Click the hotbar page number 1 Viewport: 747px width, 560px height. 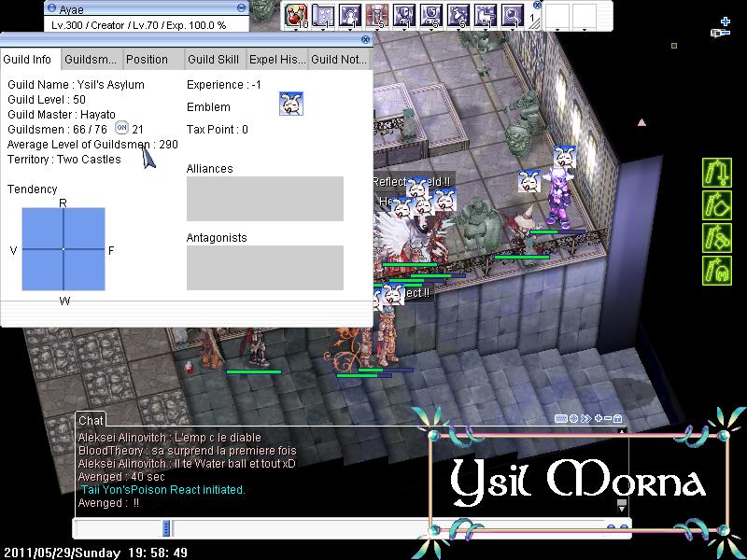point(532,18)
